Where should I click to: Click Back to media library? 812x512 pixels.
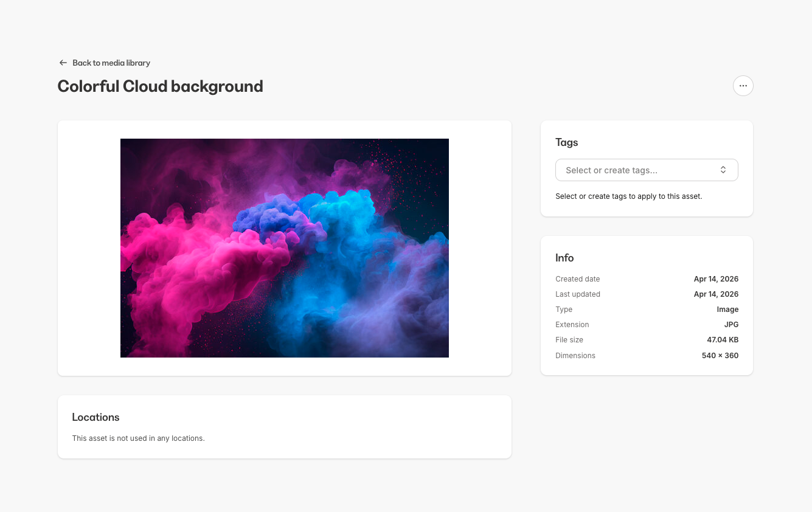111,63
